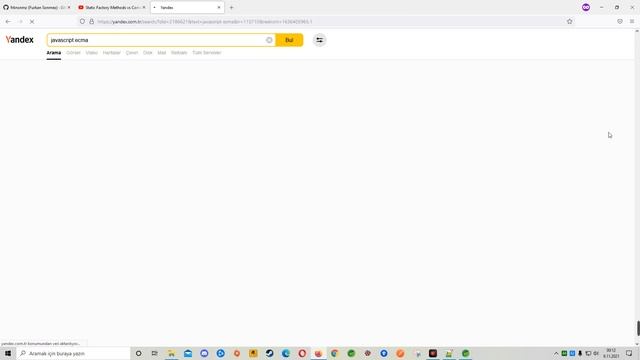
Task: Open File Explorer from taskbar
Action: tap(171, 353)
